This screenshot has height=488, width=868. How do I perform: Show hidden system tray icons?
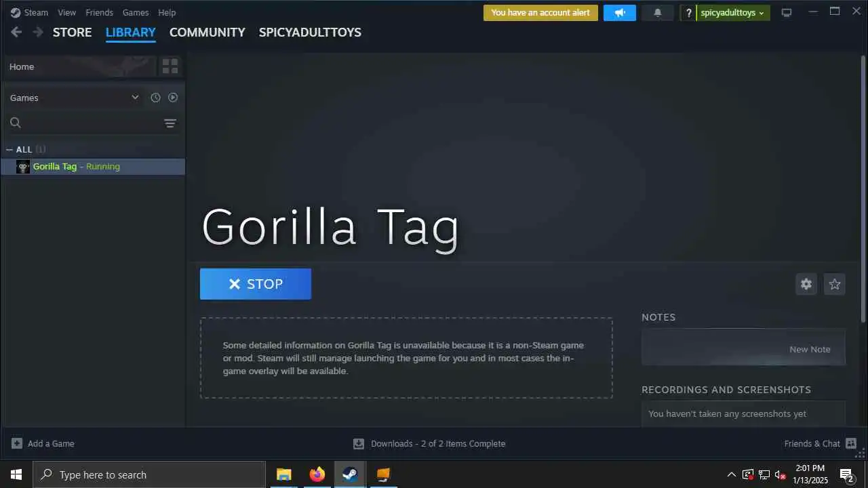pyautogui.click(x=731, y=474)
